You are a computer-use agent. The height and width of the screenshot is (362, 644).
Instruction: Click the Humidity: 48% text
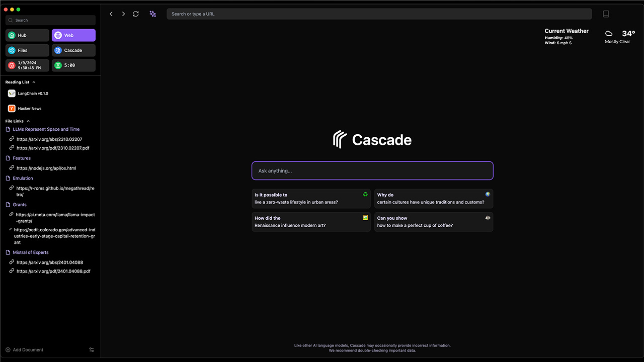558,38
